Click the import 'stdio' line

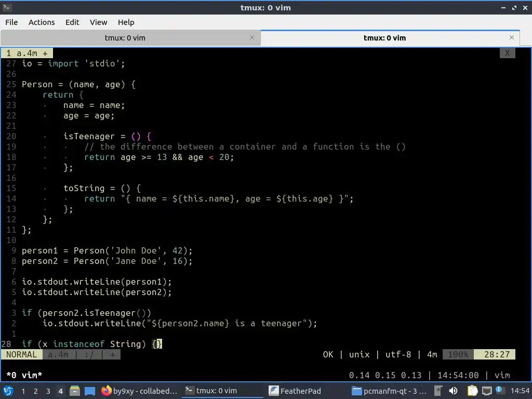coord(73,63)
